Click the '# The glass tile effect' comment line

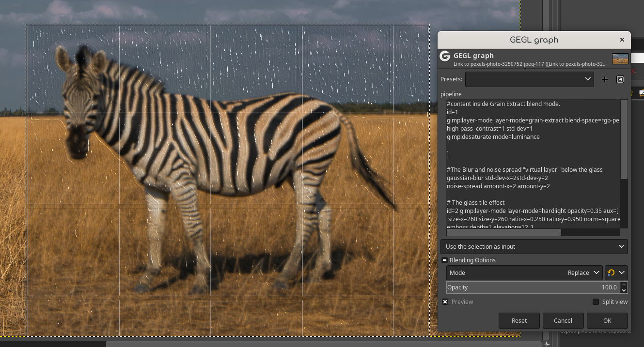[x=475, y=203]
